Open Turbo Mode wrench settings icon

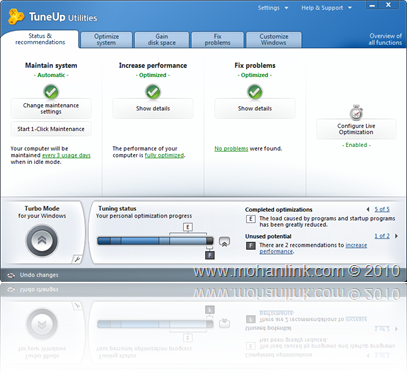(77, 259)
